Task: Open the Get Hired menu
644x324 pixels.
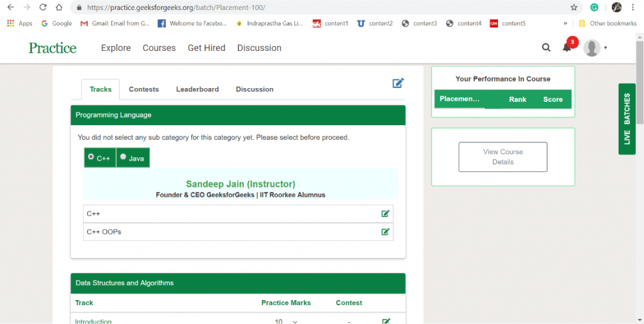Action: click(206, 48)
